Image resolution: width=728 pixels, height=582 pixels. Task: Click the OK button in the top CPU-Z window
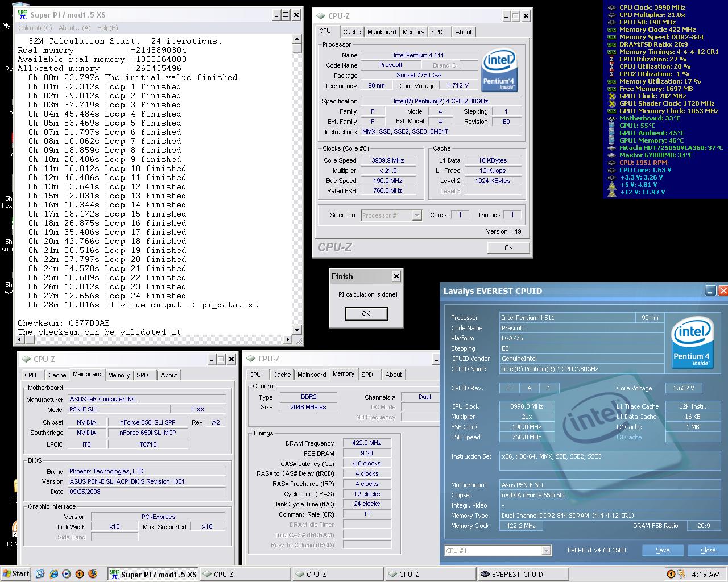(x=508, y=248)
